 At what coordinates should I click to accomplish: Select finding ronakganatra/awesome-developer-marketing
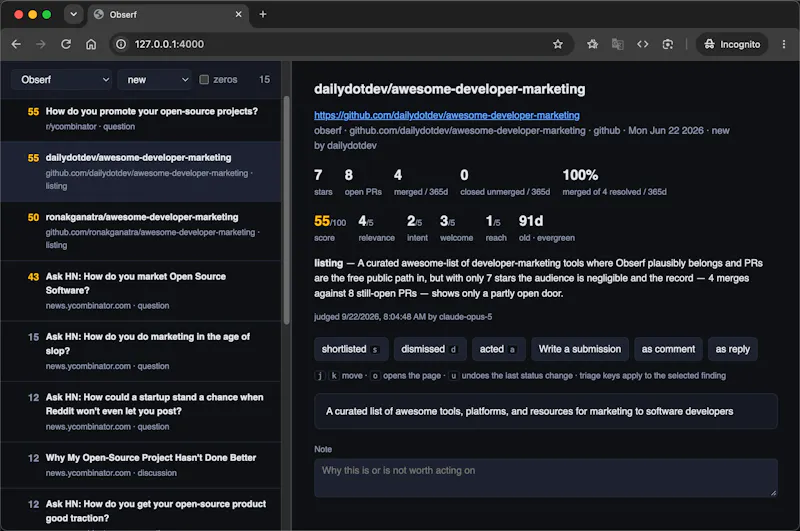pos(141,231)
